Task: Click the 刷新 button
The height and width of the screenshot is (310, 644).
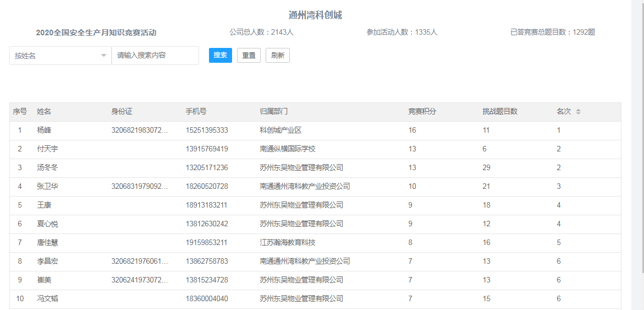Action: tap(278, 56)
